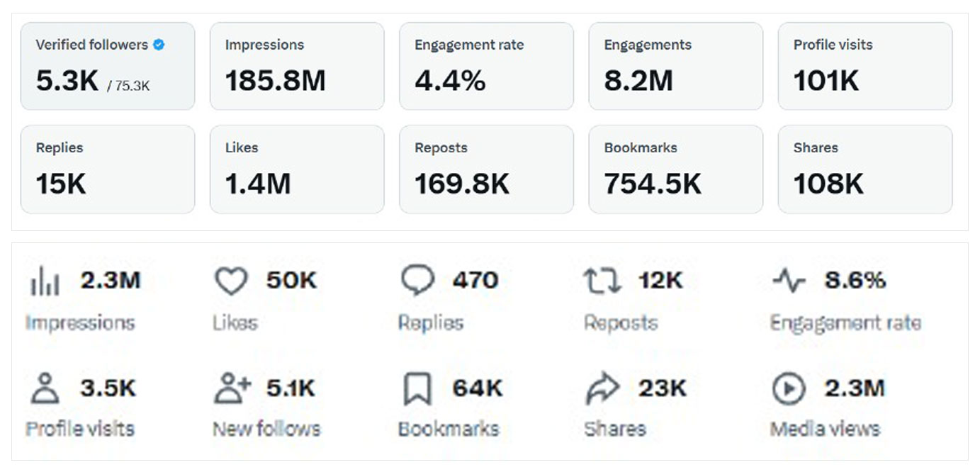Select the 185.8M Impressions card
Screen dimensions: 980x472
click(x=297, y=66)
